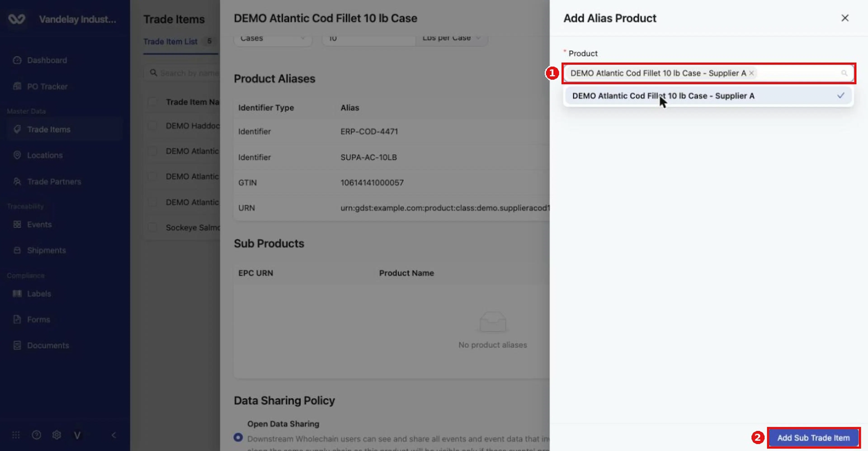
Task: Click the Identifier Type column header
Action: [x=266, y=108]
